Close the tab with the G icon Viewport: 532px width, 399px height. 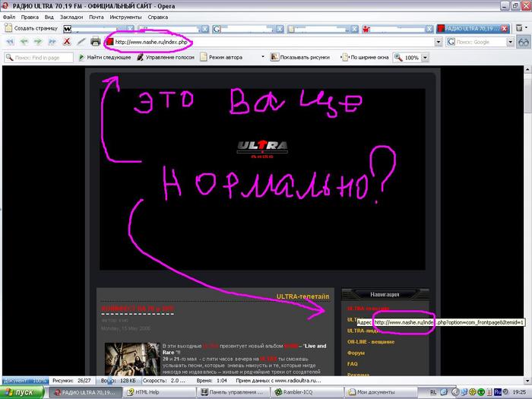(x=280, y=29)
